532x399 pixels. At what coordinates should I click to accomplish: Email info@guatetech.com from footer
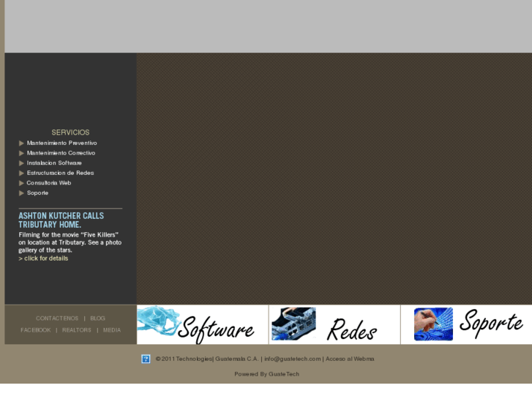pos(293,359)
